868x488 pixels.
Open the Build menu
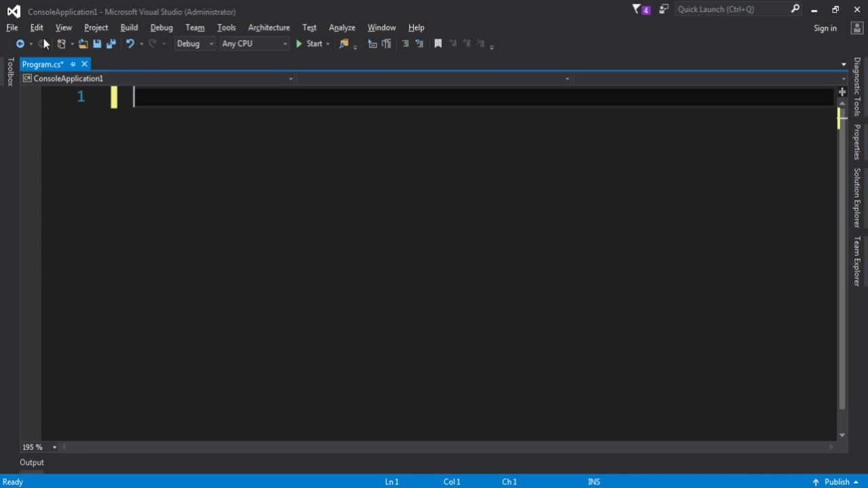point(129,28)
